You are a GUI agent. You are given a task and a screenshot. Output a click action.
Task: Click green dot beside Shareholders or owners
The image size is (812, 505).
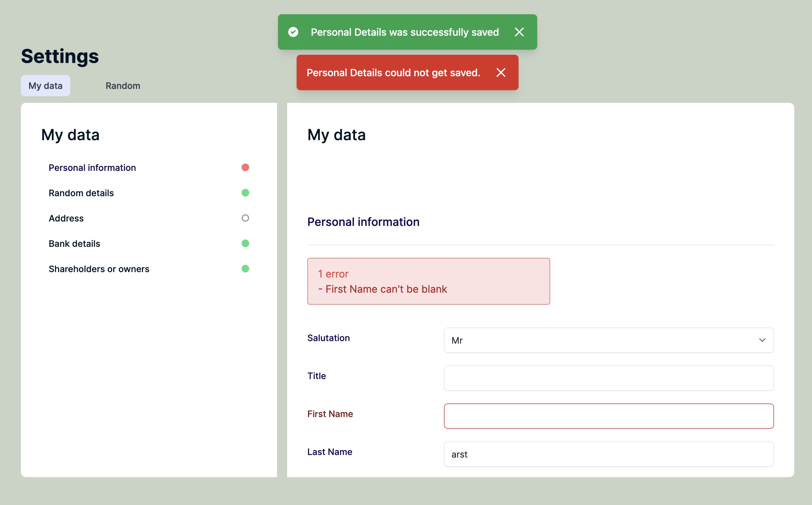coord(245,269)
